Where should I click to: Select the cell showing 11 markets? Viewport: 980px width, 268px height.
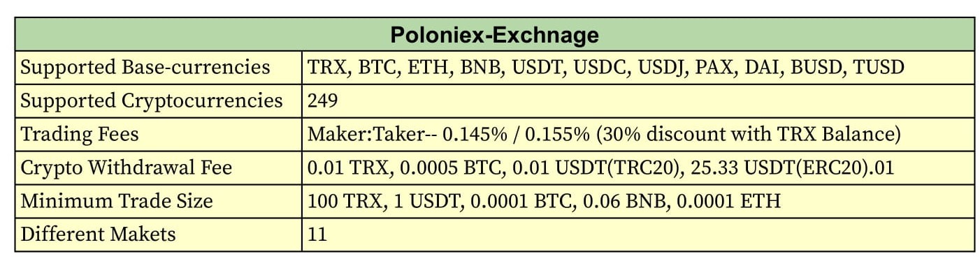[x=638, y=234]
